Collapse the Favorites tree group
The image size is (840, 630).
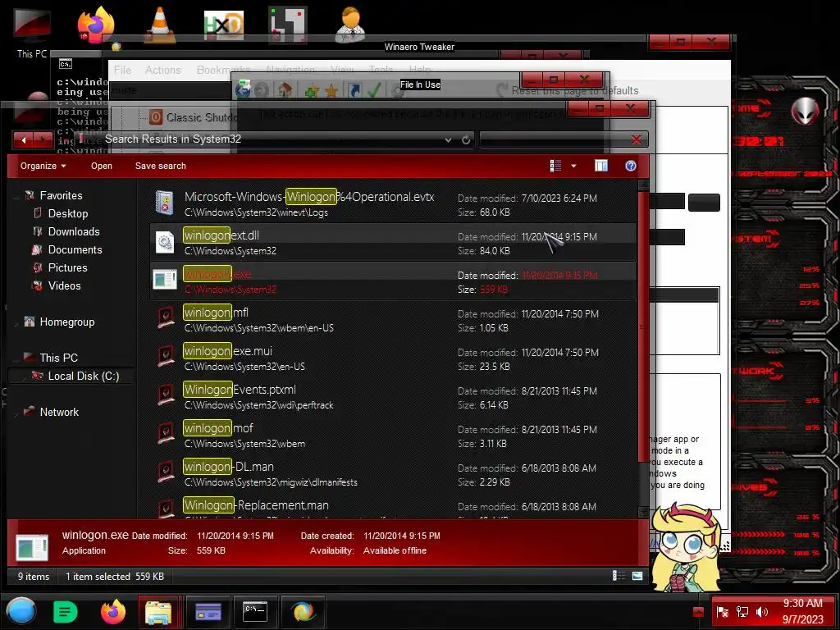click(15, 195)
